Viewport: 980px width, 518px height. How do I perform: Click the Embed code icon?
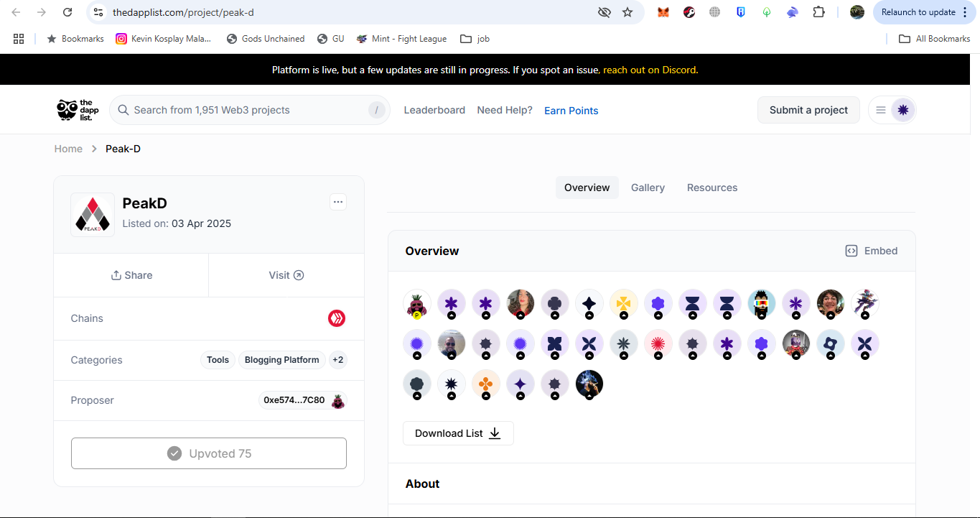pos(851,251)
